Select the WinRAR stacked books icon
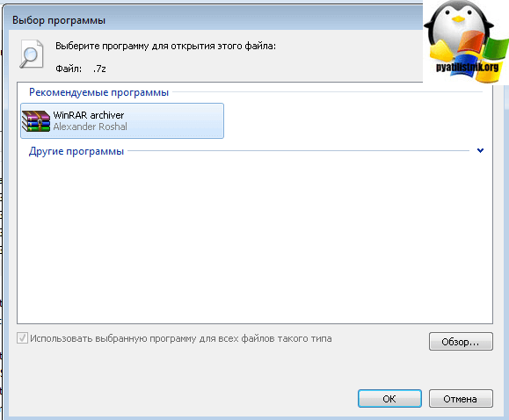509x420 pixels. (x=36, y=120)
